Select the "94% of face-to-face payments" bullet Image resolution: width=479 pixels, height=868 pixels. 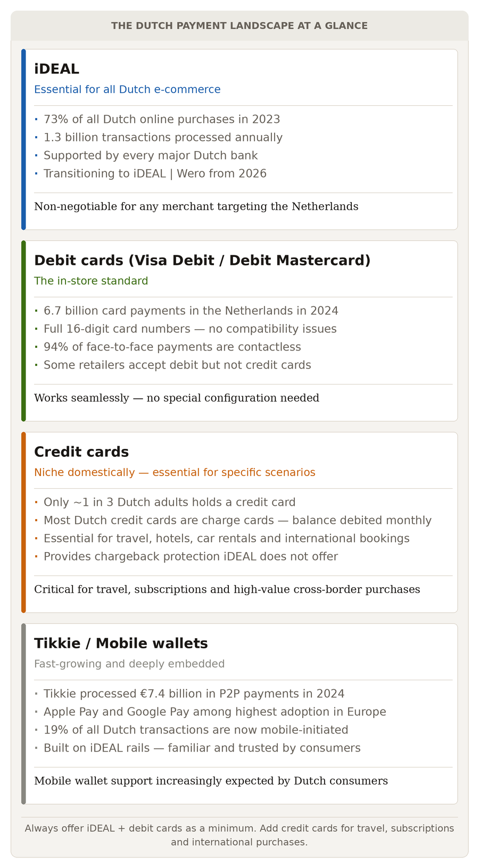tap(172, 347)
